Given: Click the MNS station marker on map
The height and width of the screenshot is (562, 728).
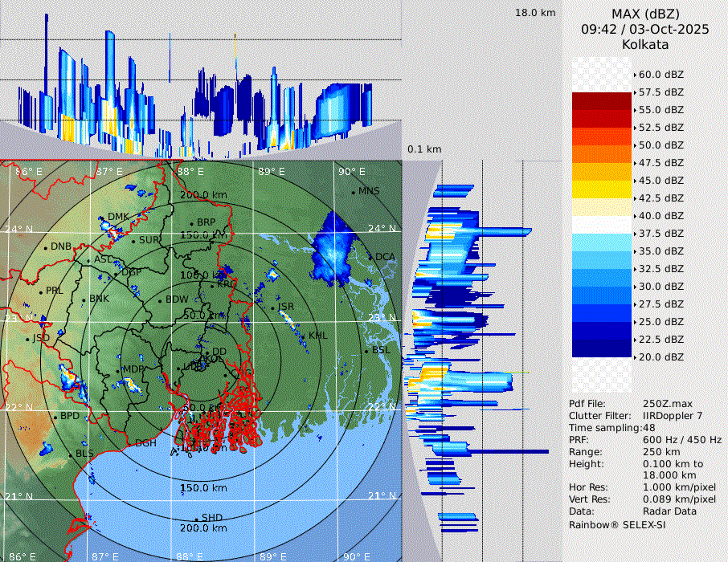Looking at the screenshot, I should (x=353, y=192).
